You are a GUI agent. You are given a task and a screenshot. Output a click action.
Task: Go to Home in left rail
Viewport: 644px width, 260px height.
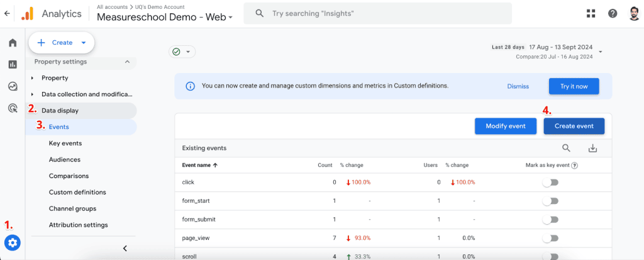13,43
